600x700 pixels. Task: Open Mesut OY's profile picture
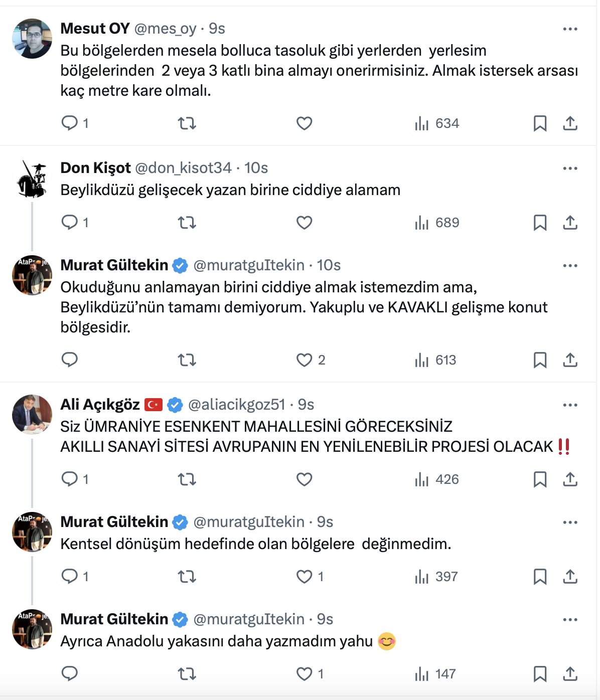(32, 39)
